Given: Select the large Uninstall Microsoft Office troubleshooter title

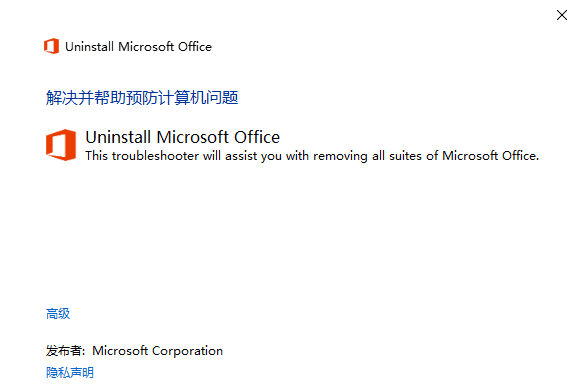Looking at the screenshot, I should click(182, 137).
